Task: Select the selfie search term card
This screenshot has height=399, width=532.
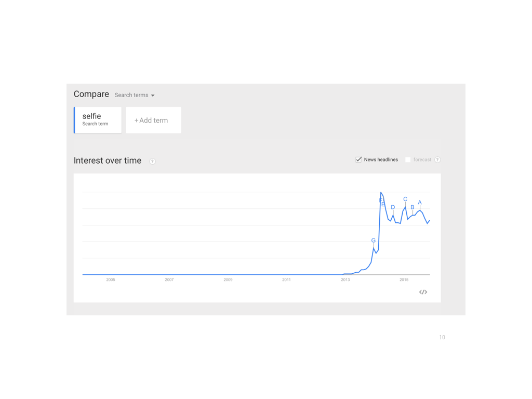Action: coord(98,120)
